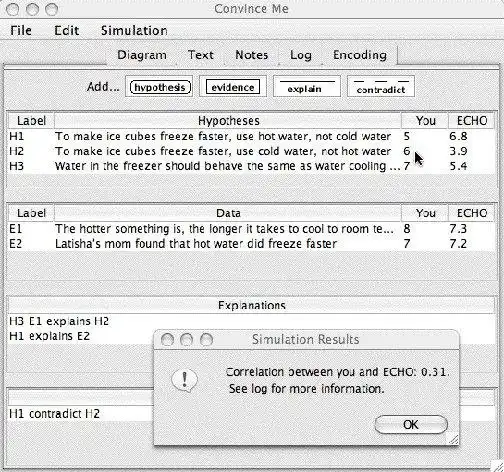Click the ECHO value 6.8

[458, 136]
